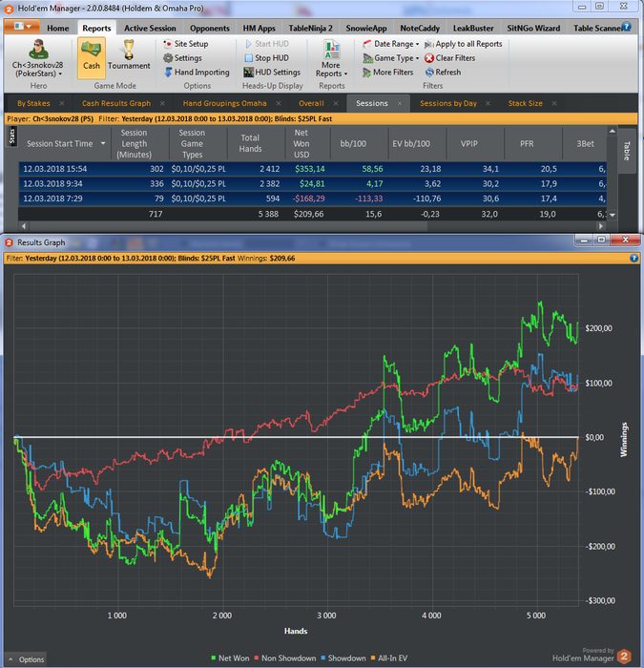Switch to By Stakes report tab
Viewport: 644px width, 668px height.
point(33,103)
